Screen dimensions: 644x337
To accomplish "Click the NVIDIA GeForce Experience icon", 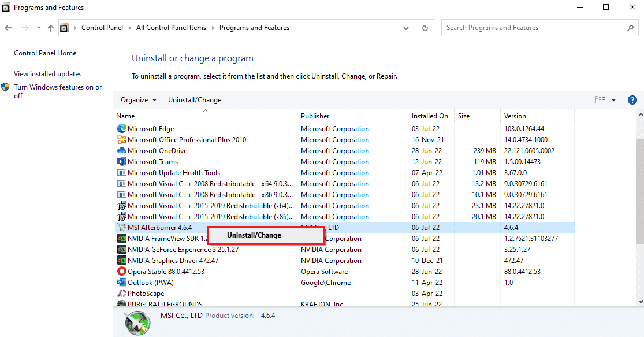I will (x=121, y=250).
